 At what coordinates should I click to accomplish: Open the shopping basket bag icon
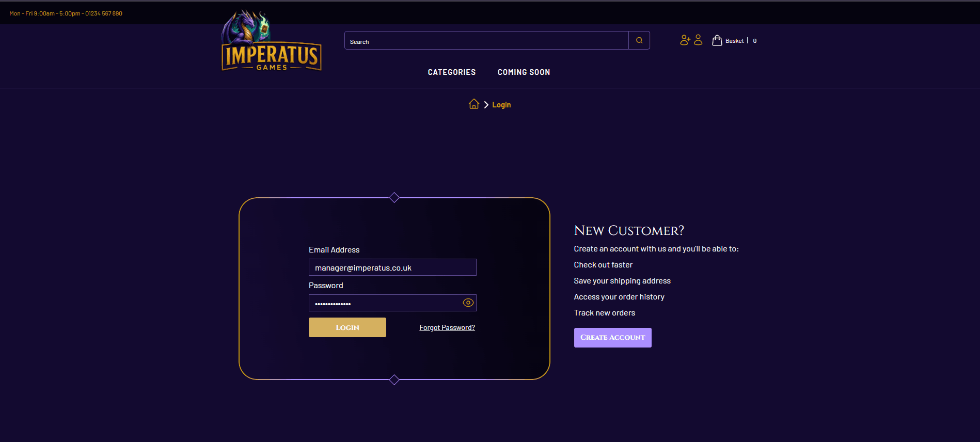(717, 40)
